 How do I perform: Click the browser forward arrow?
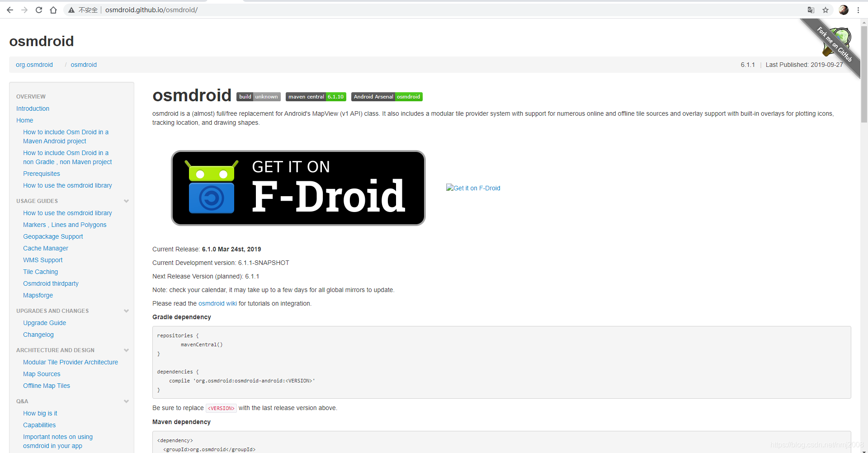(24, 10)
